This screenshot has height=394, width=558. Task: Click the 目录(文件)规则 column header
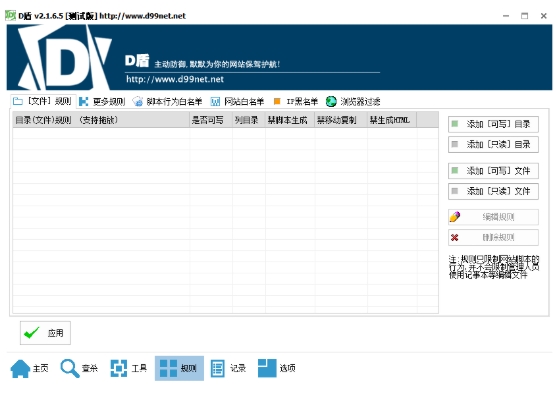click(x=101, y=120)
